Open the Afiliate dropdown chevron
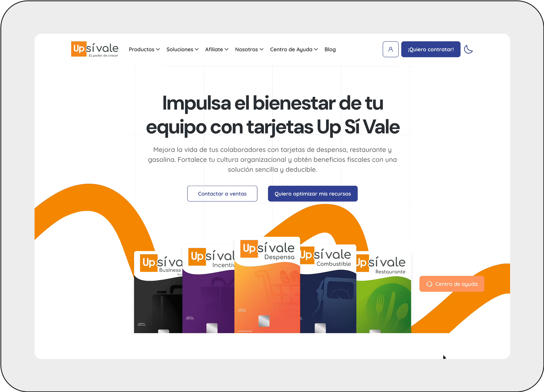This screenshot has width=544, height=392. 226,49
